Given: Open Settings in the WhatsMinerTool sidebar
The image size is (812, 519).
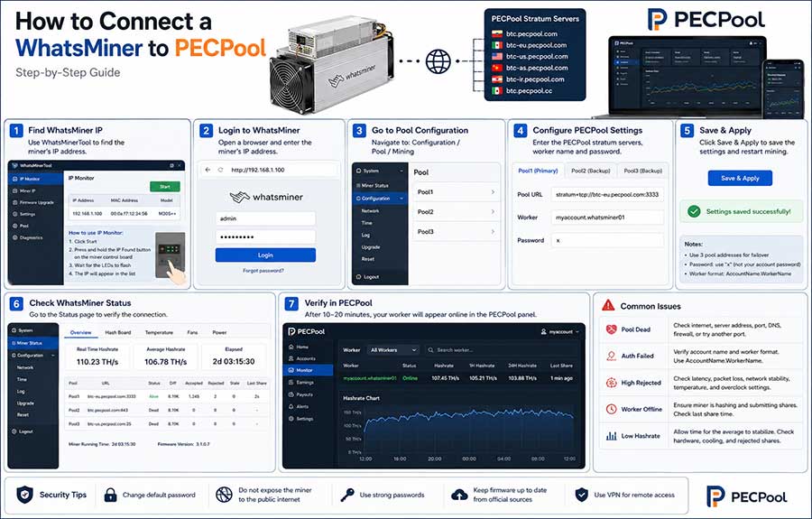Looking at the screenshot, I should coord(23,214).
